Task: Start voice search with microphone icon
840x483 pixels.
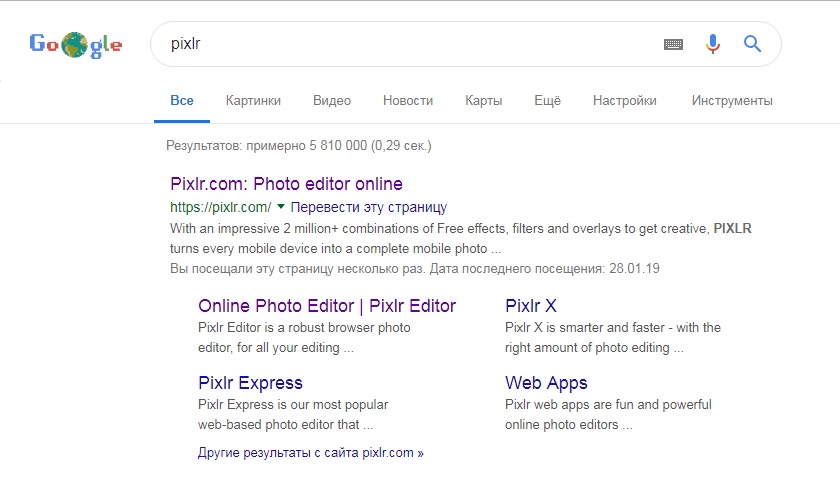Action: pyautogui.click(x=712, y=44)
